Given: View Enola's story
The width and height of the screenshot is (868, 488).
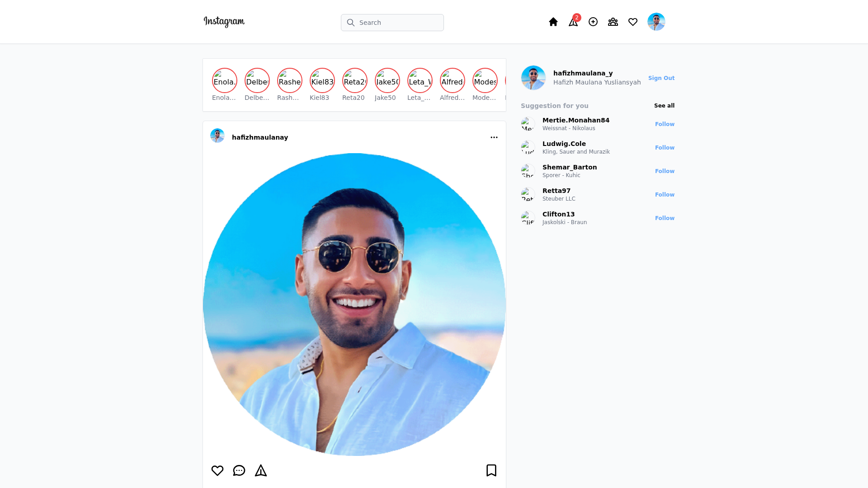Looking at the screenshot, I should point(225,80).
